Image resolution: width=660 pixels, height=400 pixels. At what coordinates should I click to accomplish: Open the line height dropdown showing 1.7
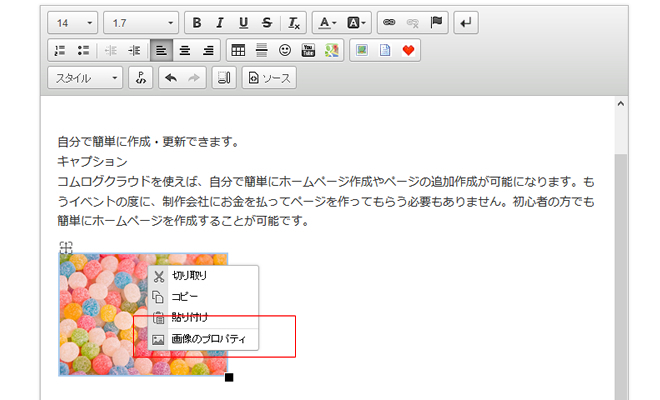tap(140, 22)
